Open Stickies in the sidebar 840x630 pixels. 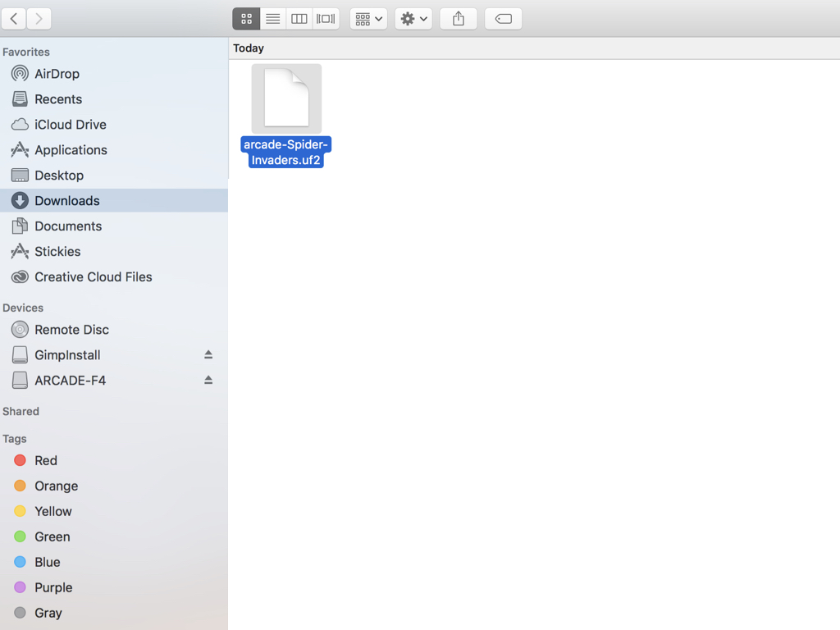[113, 251]
